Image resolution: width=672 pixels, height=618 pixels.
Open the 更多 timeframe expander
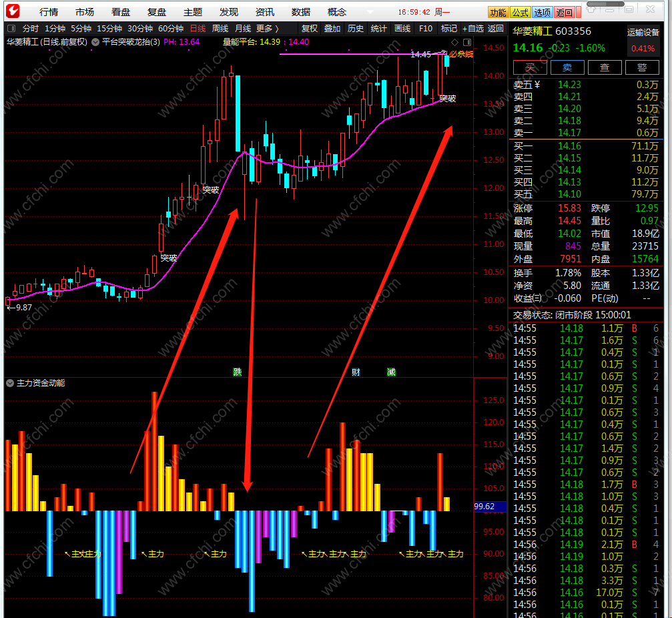click(x=268, y=29)
